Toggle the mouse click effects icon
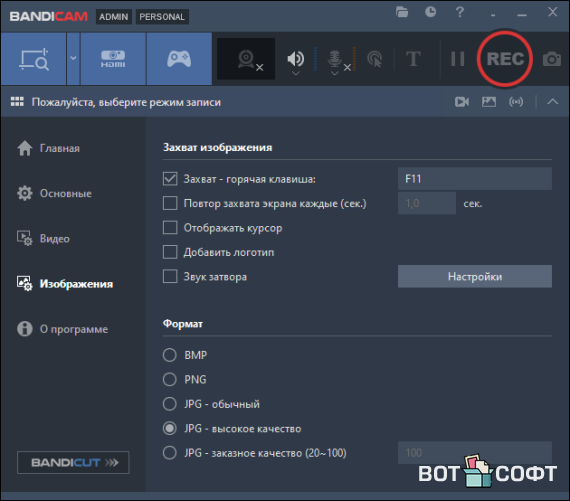The height and width of the screenshot is (501, 570). click(x=375, y=59)
